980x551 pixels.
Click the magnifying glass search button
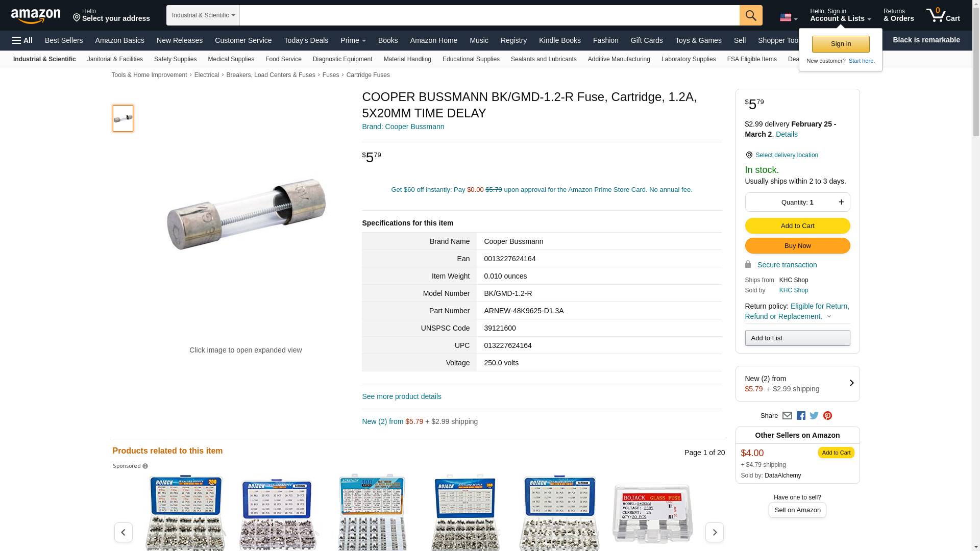[750, 15]
